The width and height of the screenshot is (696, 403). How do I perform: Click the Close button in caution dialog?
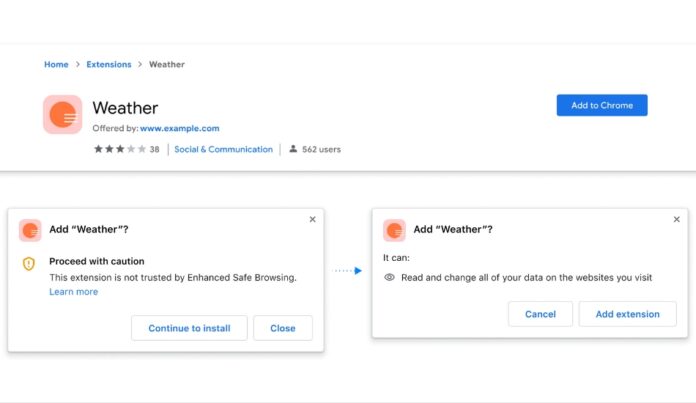(x=283, y=328)
